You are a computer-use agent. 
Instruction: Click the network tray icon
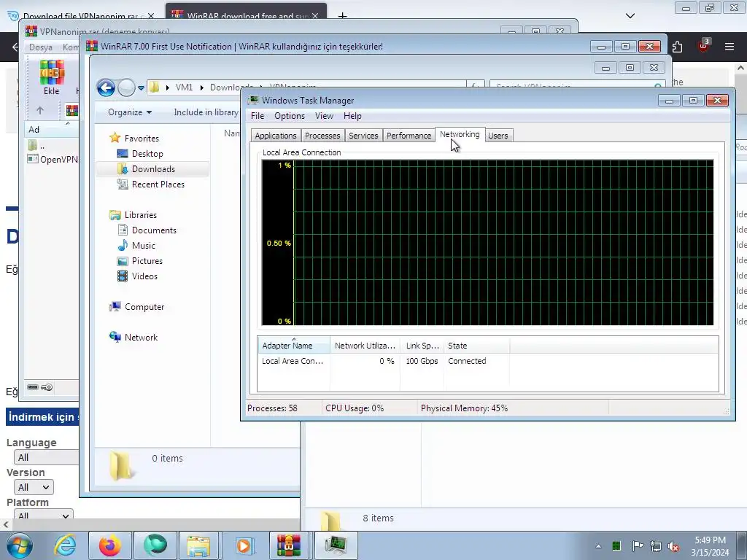pos(656,546)
